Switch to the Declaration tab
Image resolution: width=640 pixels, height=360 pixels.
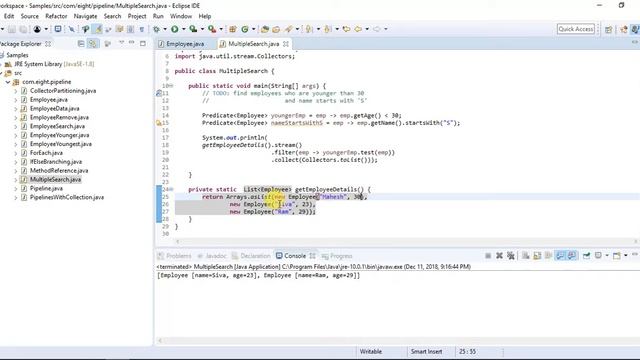click(x=251, y=256)
